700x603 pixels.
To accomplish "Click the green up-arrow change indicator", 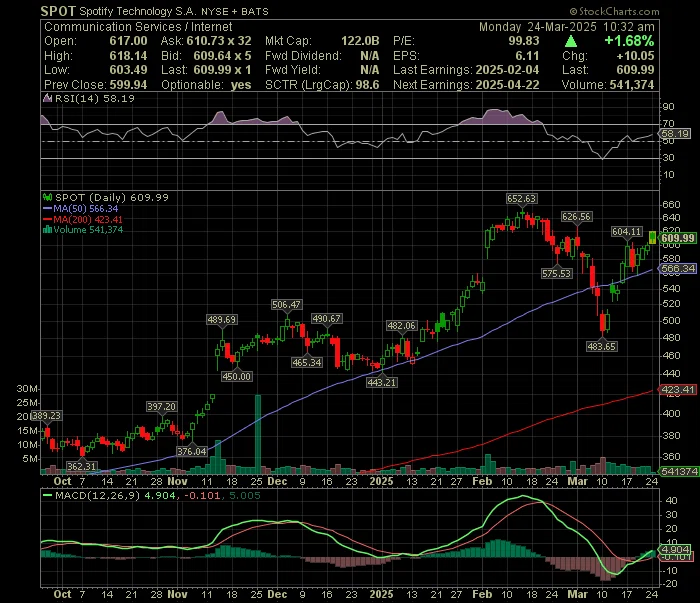I will point(571,42).
